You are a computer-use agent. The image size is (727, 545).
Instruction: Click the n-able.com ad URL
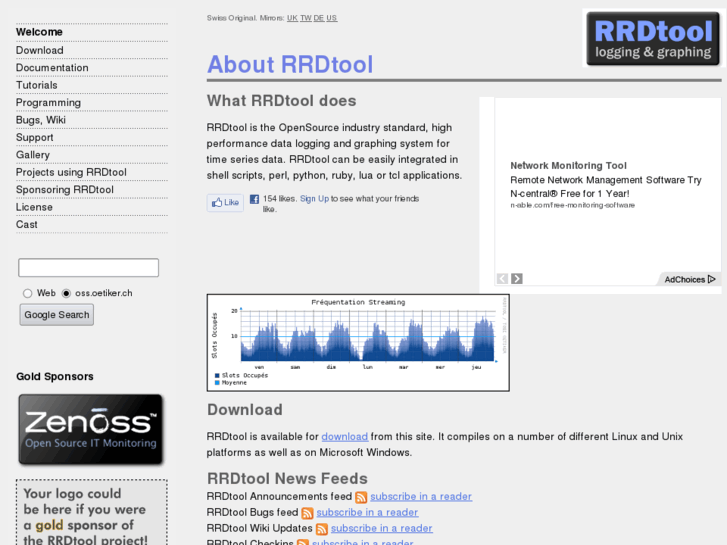(x=573, y=205)
